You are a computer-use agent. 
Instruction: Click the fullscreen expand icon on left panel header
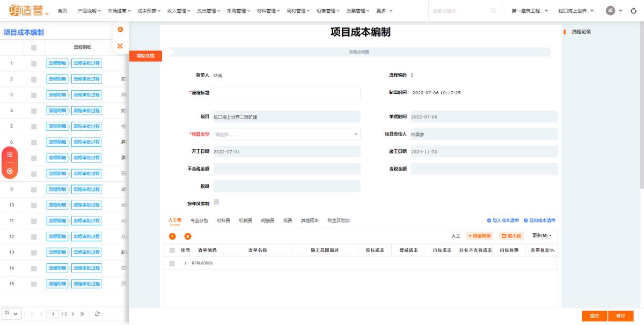click(120, 47)
